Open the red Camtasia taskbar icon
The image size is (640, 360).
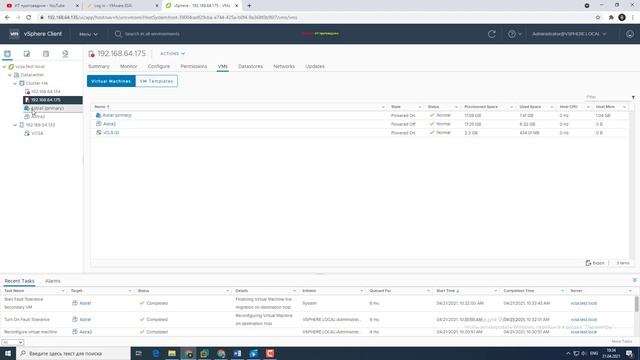270,353
